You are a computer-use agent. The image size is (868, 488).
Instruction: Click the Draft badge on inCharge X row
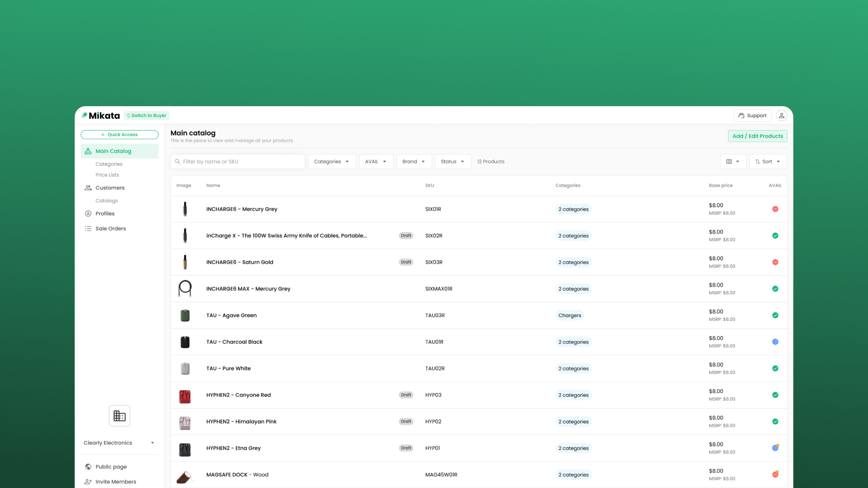[x=406, y=236]
